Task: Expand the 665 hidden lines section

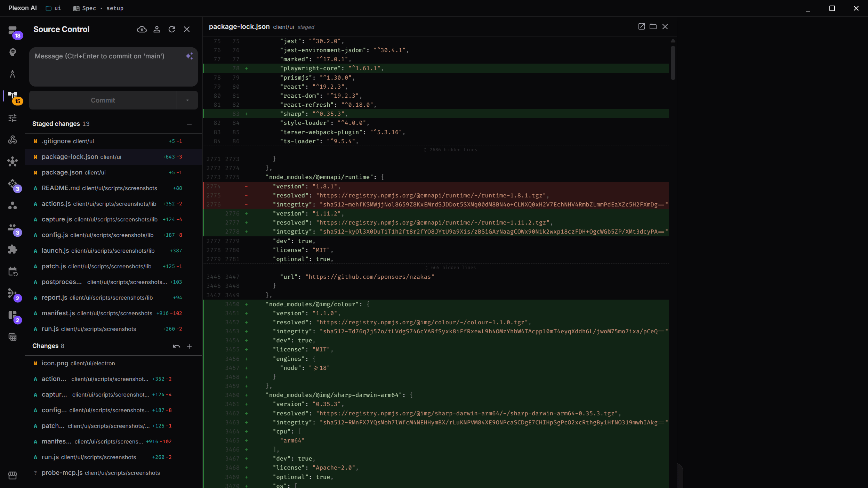Action: 451,268
